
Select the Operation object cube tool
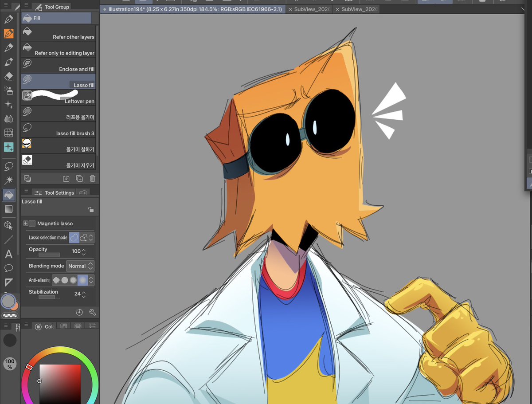tap(8, 226)
